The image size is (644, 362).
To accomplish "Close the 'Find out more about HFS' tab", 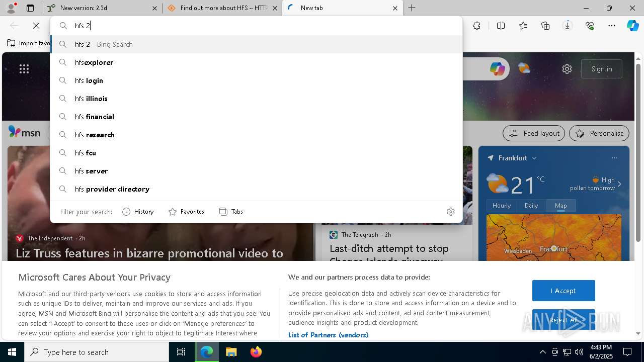I will (275, 8).
